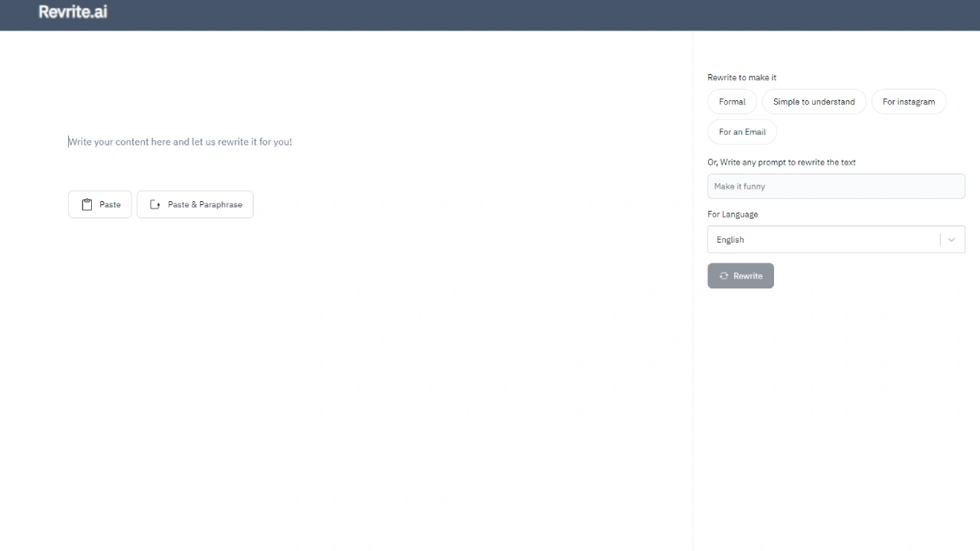This screenshot has width=980, height=551.
Task: Click the Rewrite to make it heading
Action: click(742, 77)
